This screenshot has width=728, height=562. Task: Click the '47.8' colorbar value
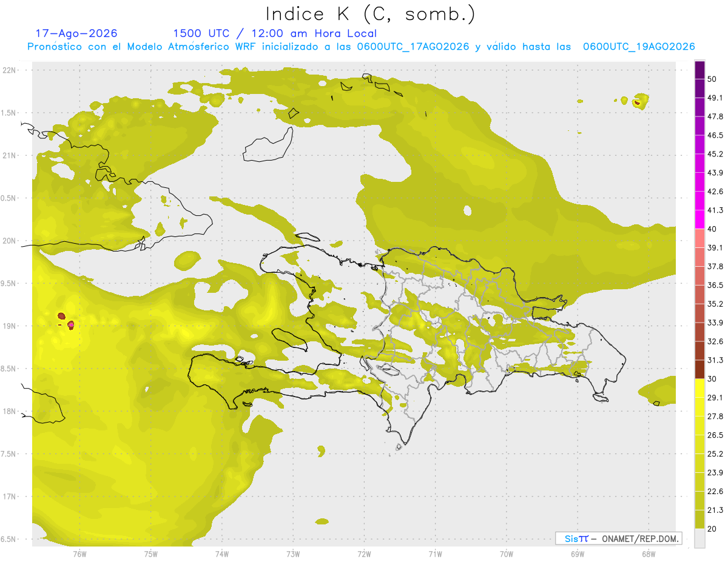(715, 116)
